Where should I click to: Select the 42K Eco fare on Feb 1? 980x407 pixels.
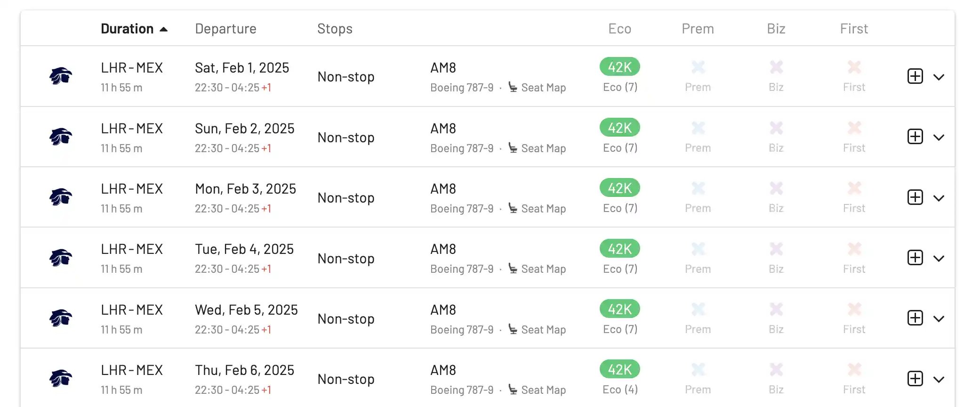pyautogui.click(x=619, y=67)
